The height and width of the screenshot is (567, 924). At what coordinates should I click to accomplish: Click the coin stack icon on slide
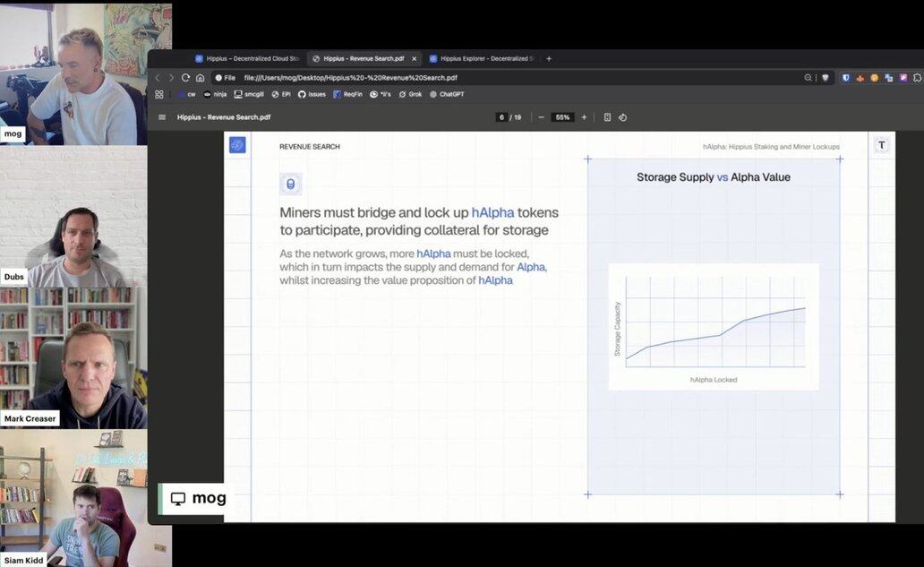(x=290, y=185)
